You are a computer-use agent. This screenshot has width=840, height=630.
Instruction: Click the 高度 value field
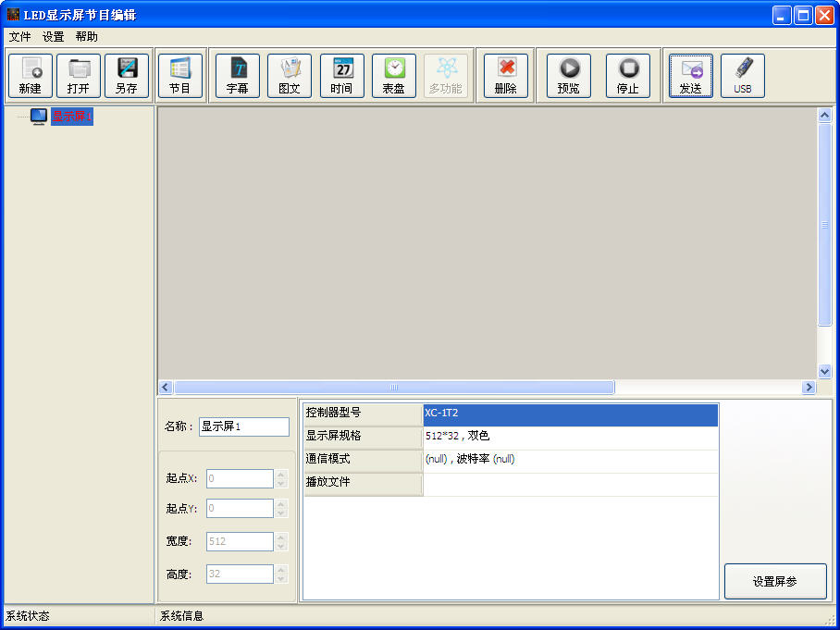(x=240, y=574)
